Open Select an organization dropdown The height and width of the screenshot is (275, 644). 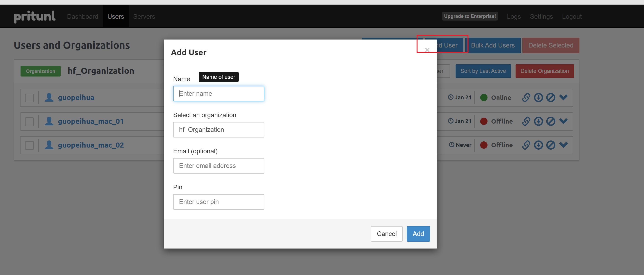(x=219, y=130)
